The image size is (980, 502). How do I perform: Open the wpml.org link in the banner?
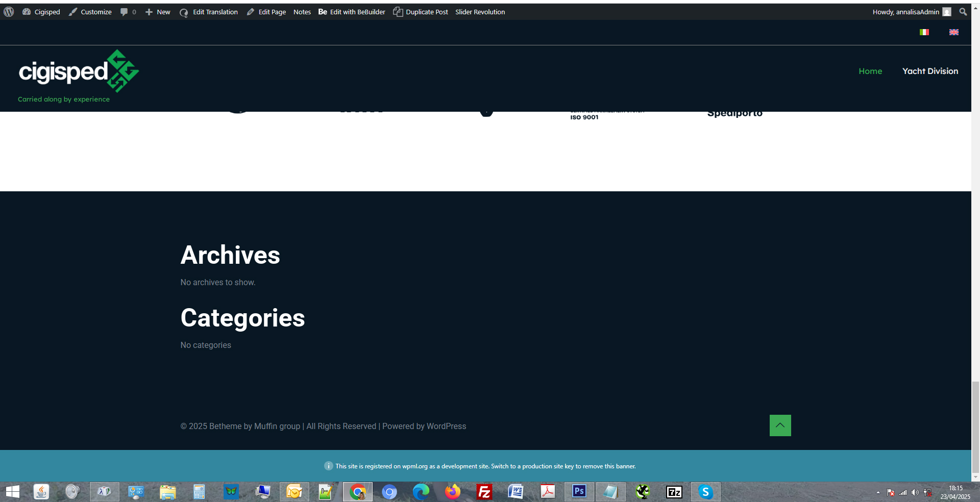[x=415, y=466]
